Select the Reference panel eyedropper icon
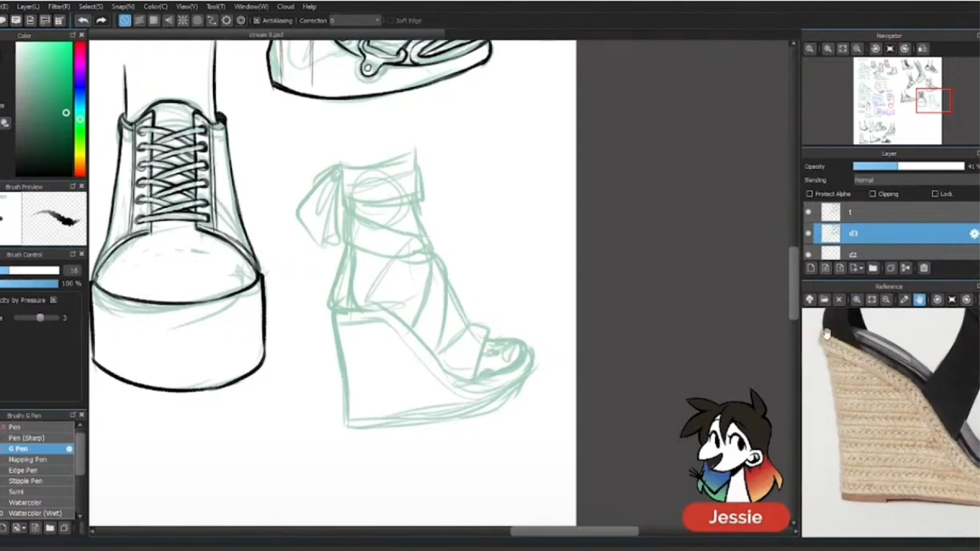 coord(904,300)
